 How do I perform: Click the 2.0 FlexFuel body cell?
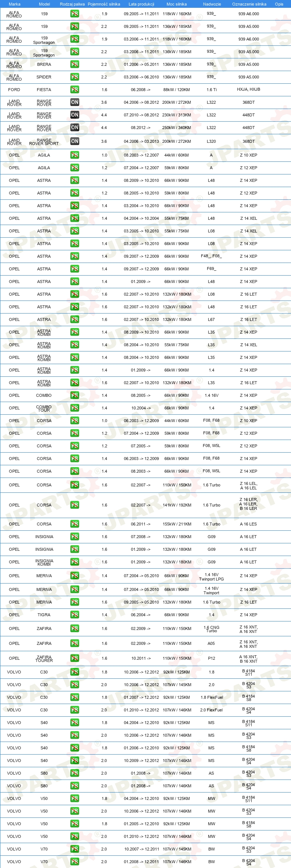pos(211,710)
